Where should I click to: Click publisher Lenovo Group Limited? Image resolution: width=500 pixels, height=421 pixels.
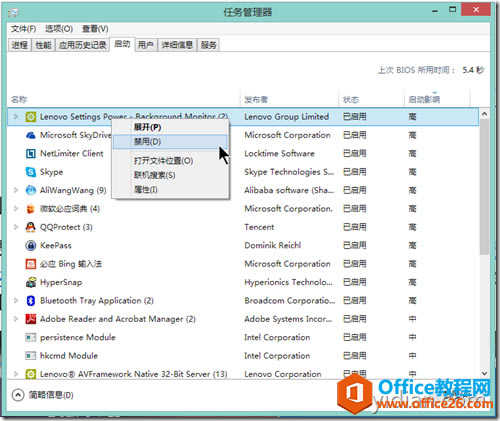click(x=287, y=117)
